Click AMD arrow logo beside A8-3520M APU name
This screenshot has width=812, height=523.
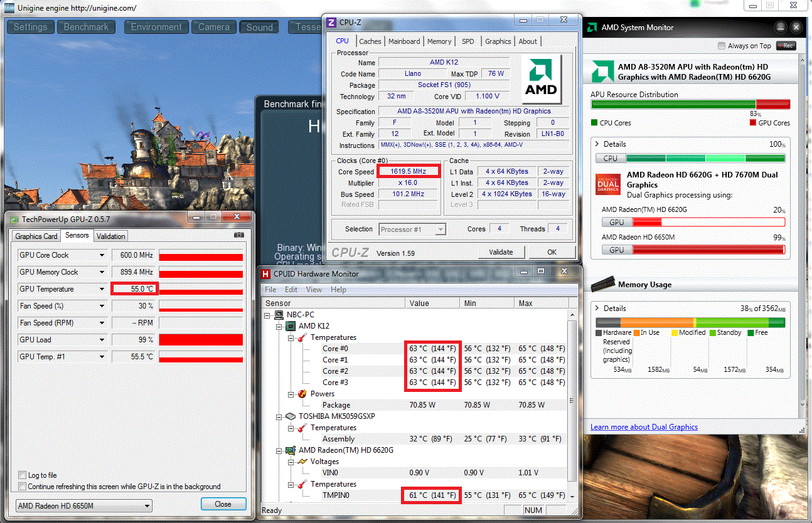[x=602, y=71]
